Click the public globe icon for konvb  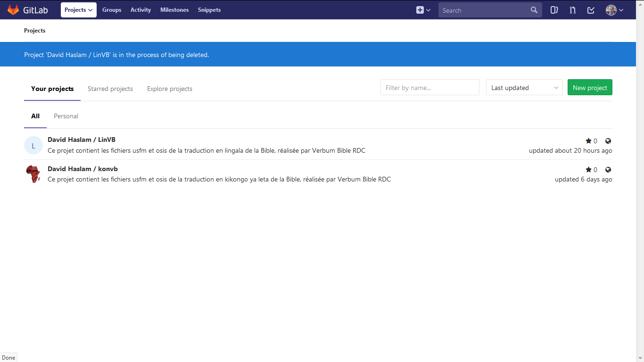tap(608, 170)
